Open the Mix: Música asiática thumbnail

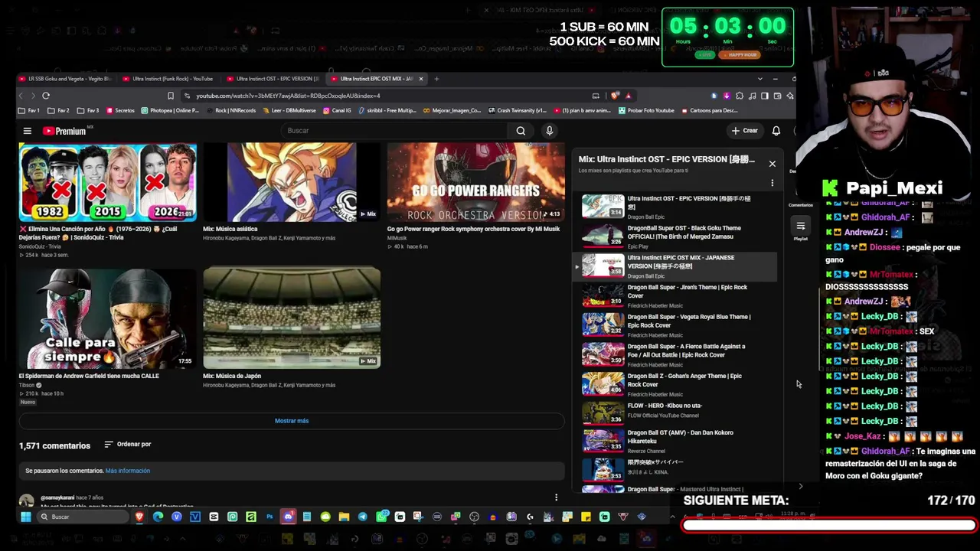click(x=292, y=181)
